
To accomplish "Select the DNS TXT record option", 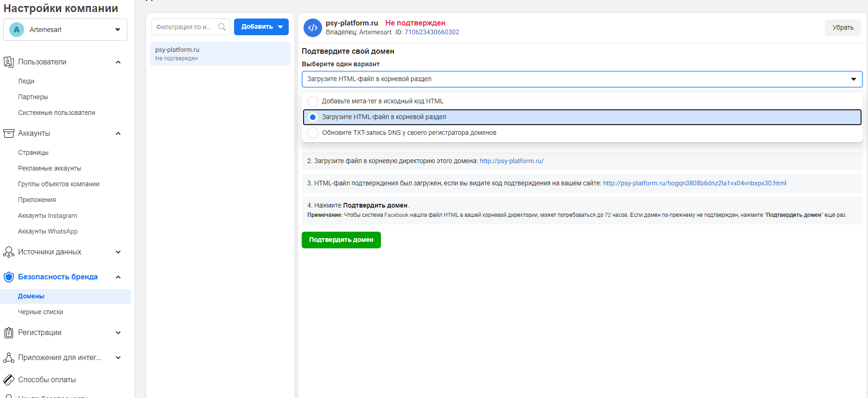I will 313,133.
